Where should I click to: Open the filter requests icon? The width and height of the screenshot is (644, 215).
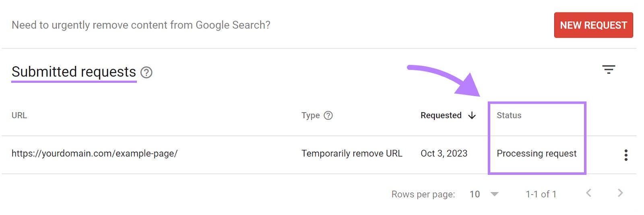pyautogui.click(x=609, y=70)
